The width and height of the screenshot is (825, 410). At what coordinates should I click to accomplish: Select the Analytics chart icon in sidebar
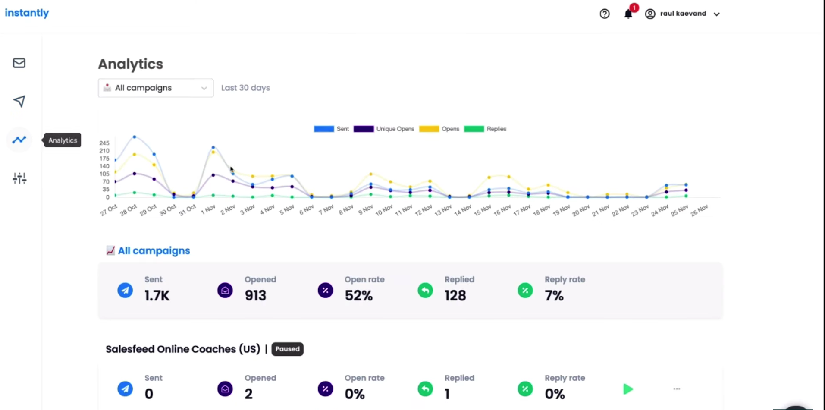[x=19, y=140]
